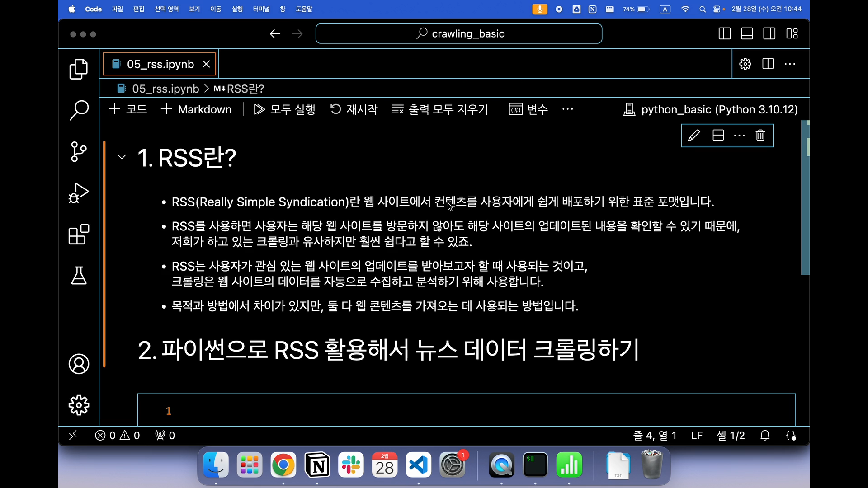Screen dimensions: 868x488
Task: Open the Explorer view in activity bar
Action: [79, 69]
